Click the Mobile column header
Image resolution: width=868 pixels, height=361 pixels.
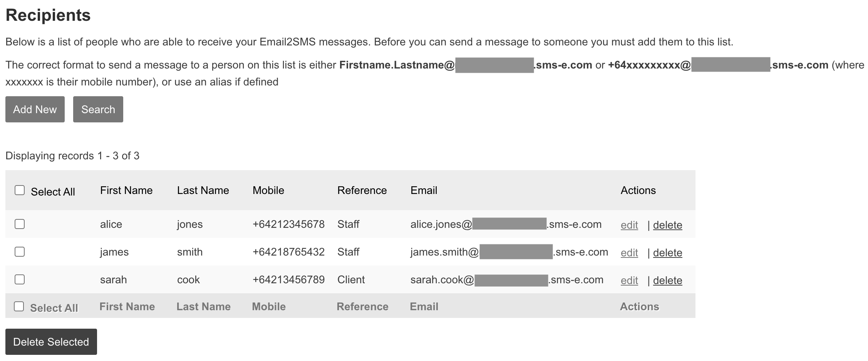click(268, 190)
